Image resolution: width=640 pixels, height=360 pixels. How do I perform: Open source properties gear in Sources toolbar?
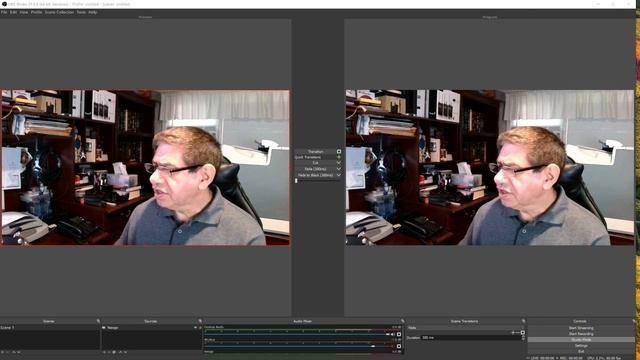(x=114, y=352)
